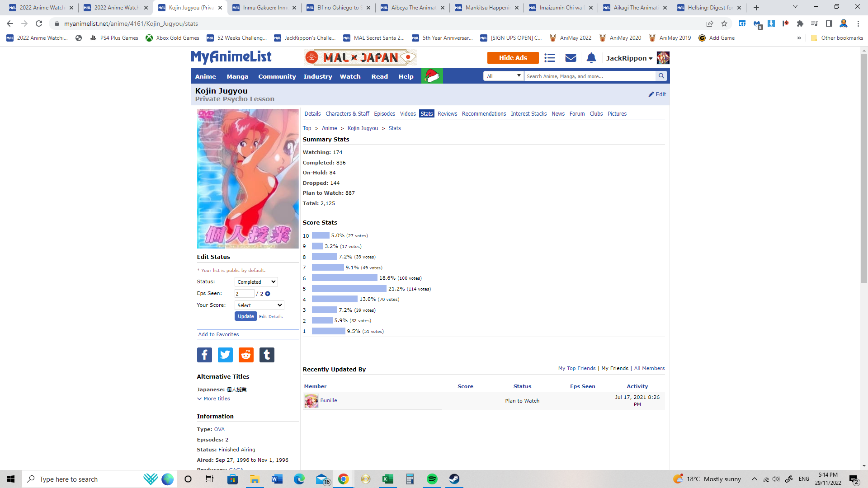The image size is (868, 488).
Task: Open the Status dropdown showing Completed
Action: tap(256, 282)
